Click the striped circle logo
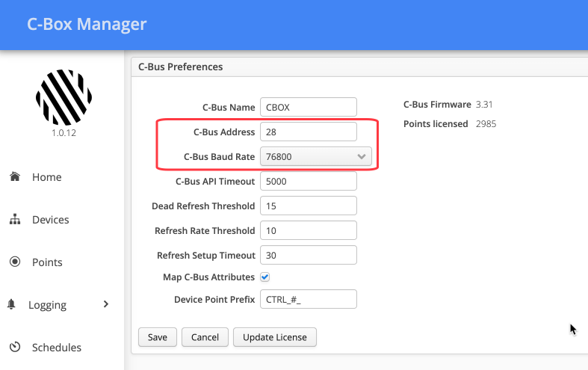 [x=64, y=96]
